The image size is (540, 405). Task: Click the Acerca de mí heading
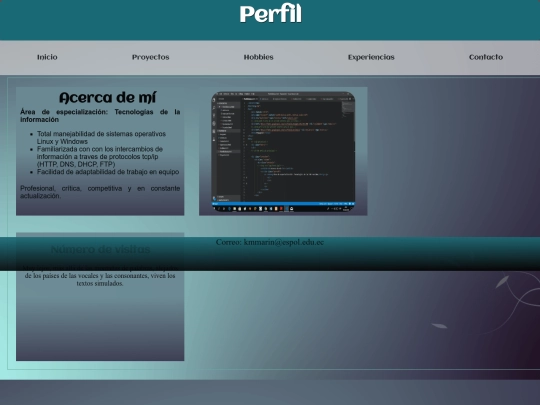click(x=107, y=98)
